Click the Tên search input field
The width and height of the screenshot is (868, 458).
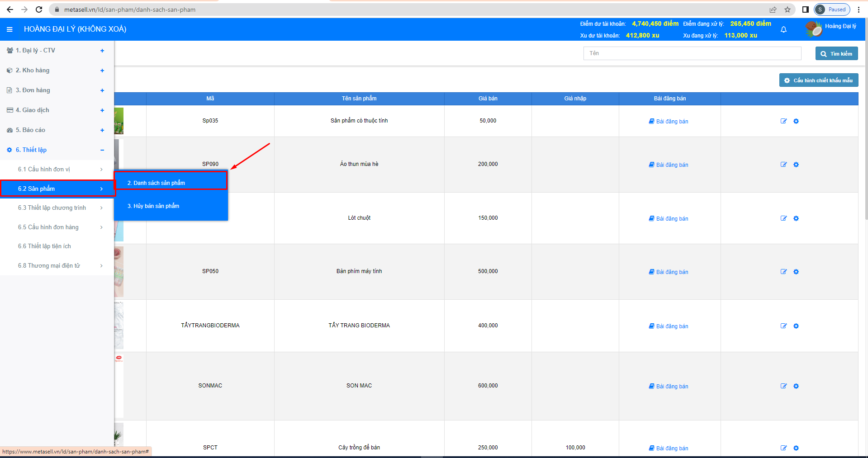pyautogui.click(x=692, y=53)
